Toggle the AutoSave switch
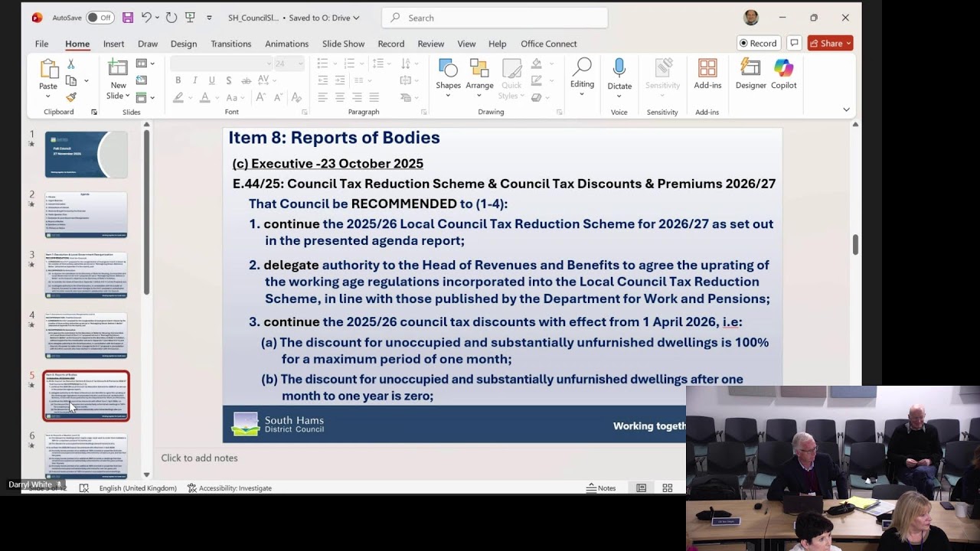The image size is (980, 551). coord(100,18)
